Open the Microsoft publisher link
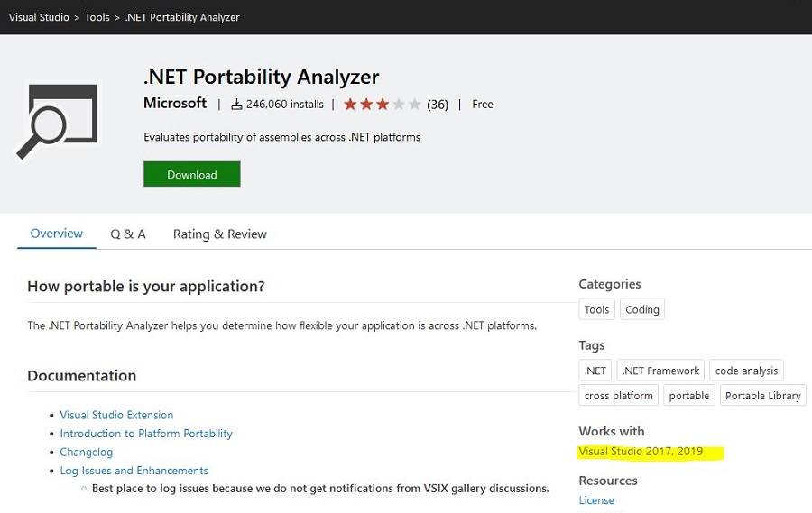This screenshot has width=812, height=513. pyautogui.click(x=175, y=103)
